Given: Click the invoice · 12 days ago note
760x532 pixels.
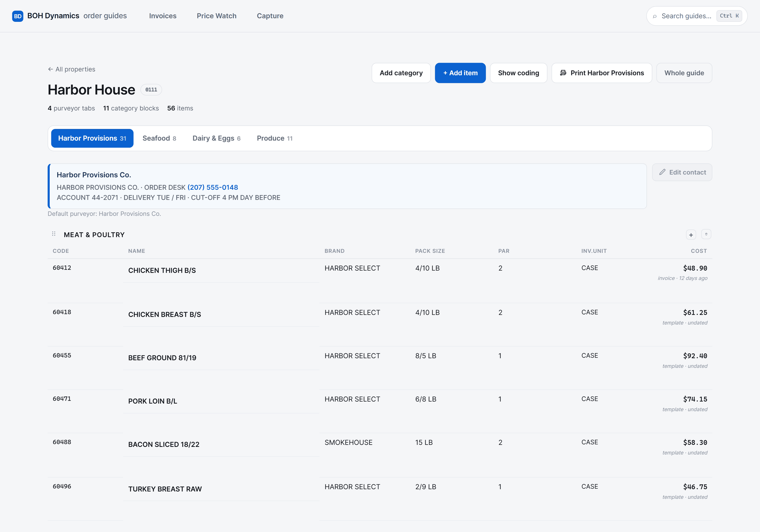Looking at the screenshot, I should click(x=682, y=278).
